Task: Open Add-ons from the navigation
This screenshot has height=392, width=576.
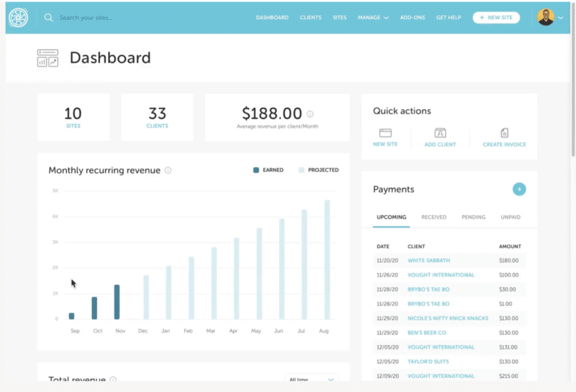Action: tap(411, 18)
